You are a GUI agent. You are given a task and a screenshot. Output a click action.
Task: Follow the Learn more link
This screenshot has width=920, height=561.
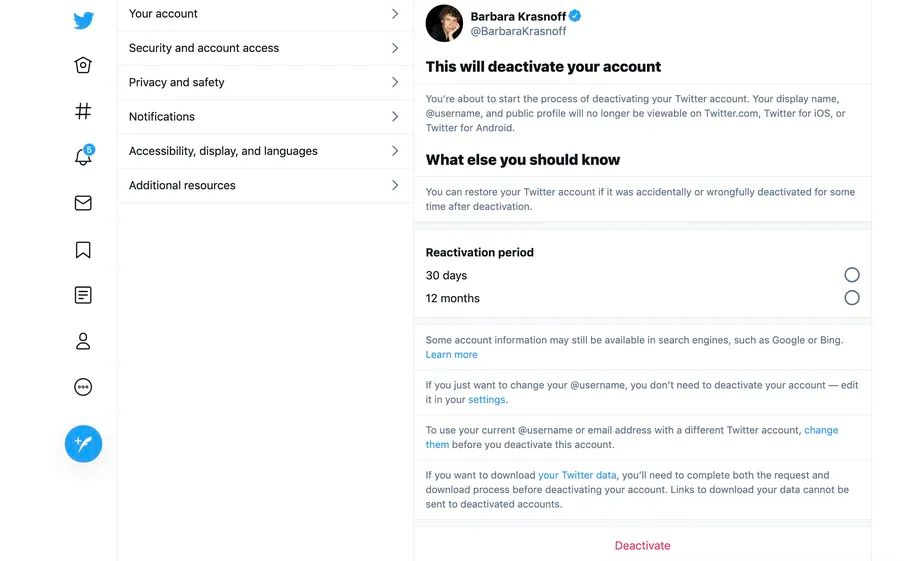click(451, 355)
